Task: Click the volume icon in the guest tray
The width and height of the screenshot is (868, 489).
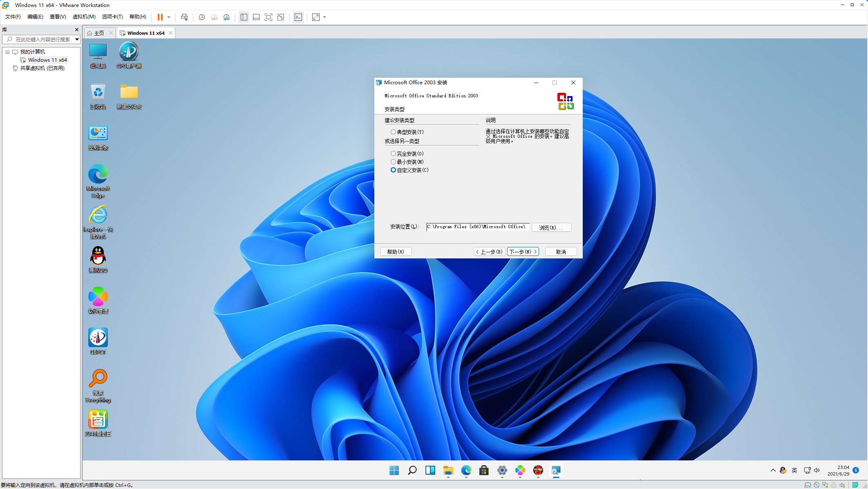Action: click(x=817, y=471)
